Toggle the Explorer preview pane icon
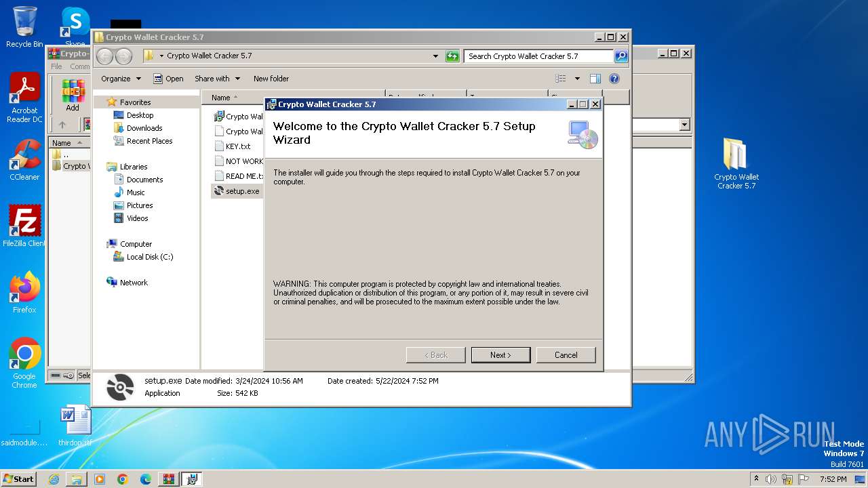The height and width of the screenshot is (488, 868). coord(595,79)
